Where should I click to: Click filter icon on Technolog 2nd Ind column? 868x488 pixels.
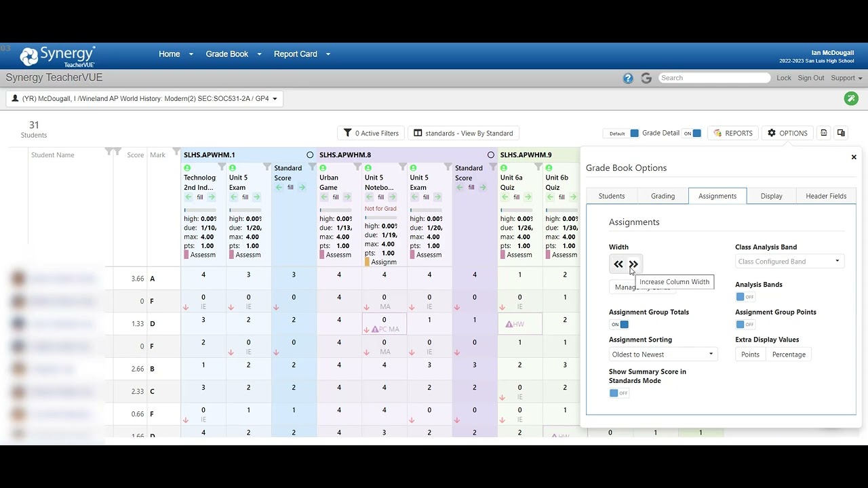222,167
